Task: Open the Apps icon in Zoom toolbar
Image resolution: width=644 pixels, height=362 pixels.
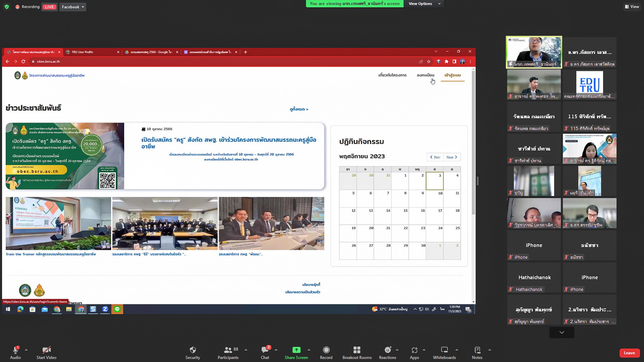Action: click(x=414, y=350)
